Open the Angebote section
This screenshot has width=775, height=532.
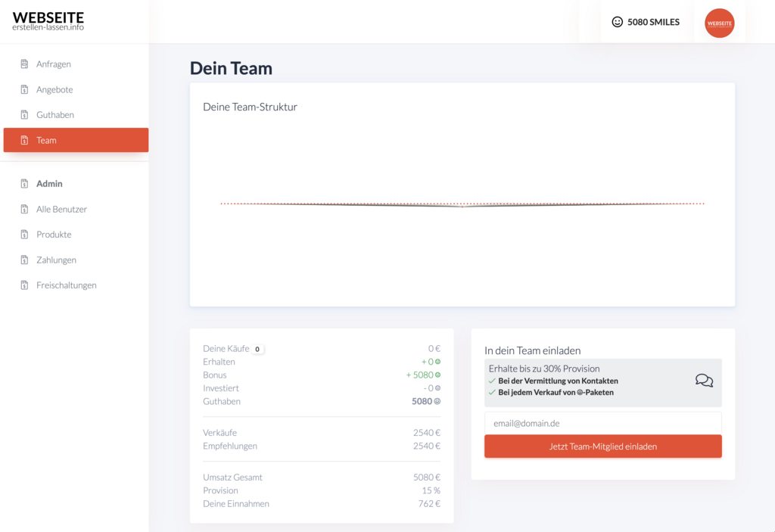click(x=54, y=90)
